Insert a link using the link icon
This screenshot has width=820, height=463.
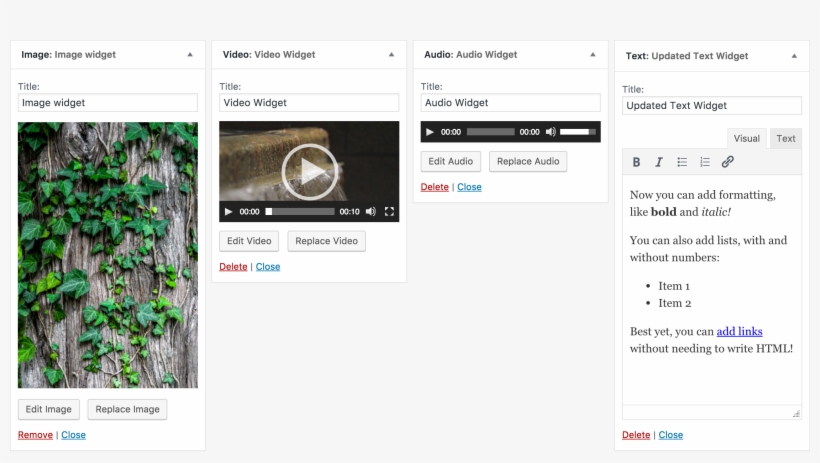728,162
